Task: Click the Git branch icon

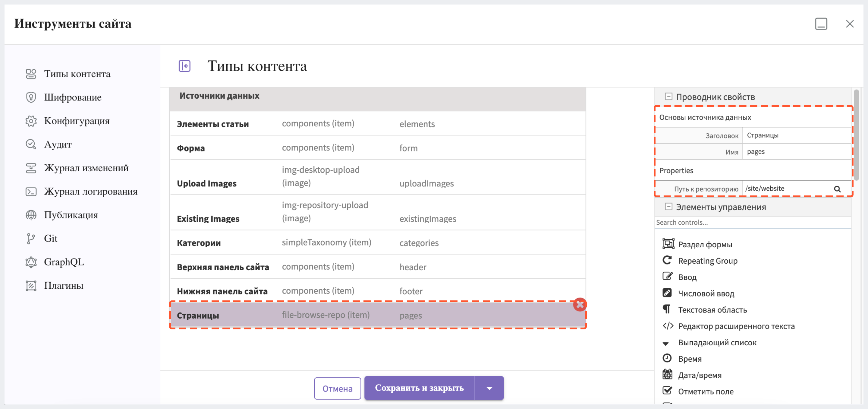Action: [x=31, y=238]
